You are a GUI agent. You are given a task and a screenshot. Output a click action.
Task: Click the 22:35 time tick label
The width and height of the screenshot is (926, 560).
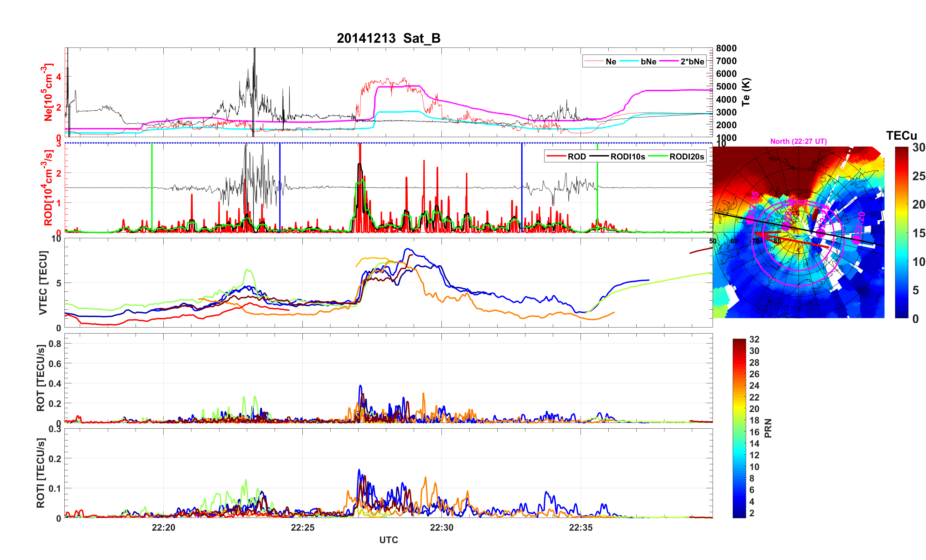580,527
